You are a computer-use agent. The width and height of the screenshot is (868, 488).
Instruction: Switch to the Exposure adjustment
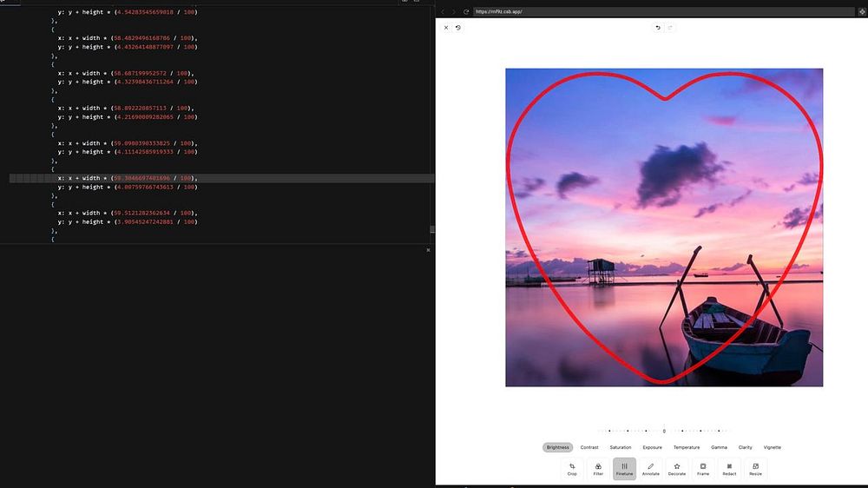pos(652,447)
